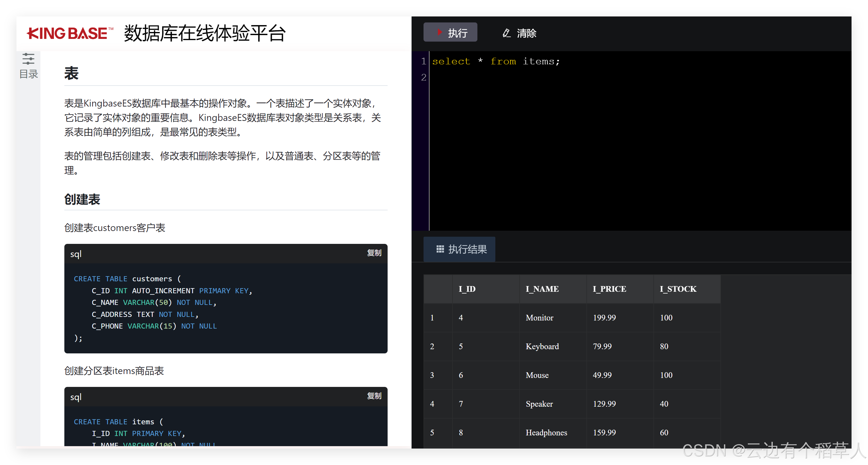Click the Headphones cell in the results
The width and height of the screenshot is (868, 465).
(x=546, y=432)
